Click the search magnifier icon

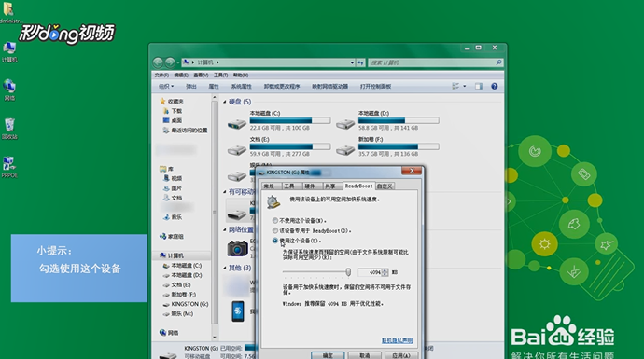pos(498,62)
